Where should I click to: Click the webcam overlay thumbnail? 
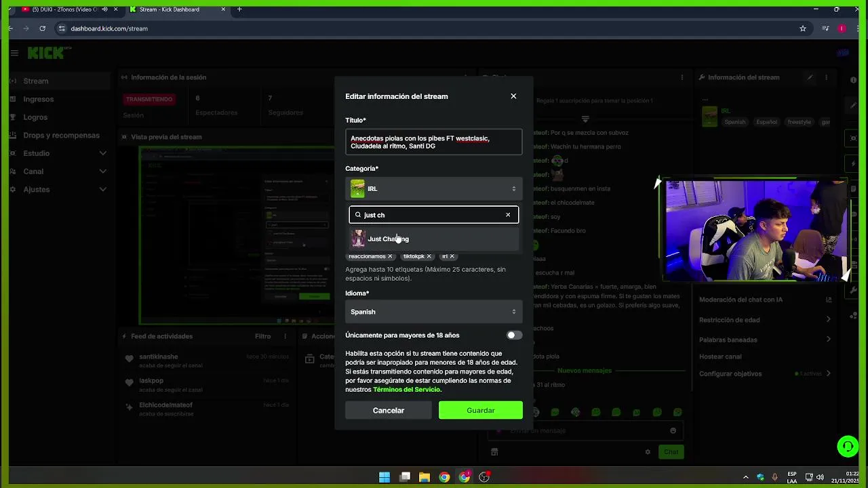point(756,229)
